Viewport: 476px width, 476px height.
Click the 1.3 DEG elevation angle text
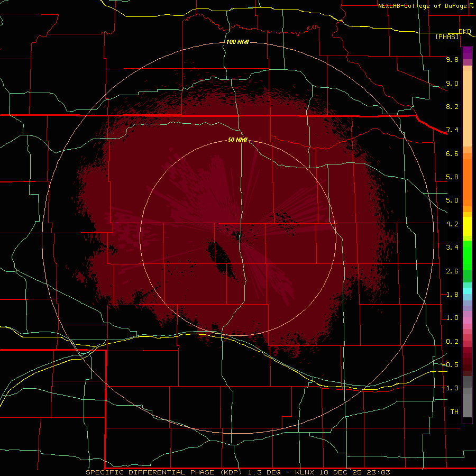point(265,472)
